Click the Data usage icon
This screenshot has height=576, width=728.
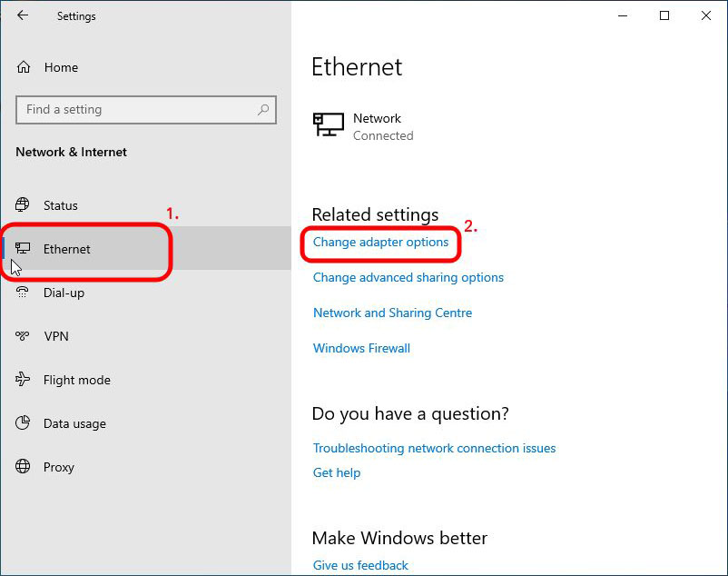tap(24, 423)
